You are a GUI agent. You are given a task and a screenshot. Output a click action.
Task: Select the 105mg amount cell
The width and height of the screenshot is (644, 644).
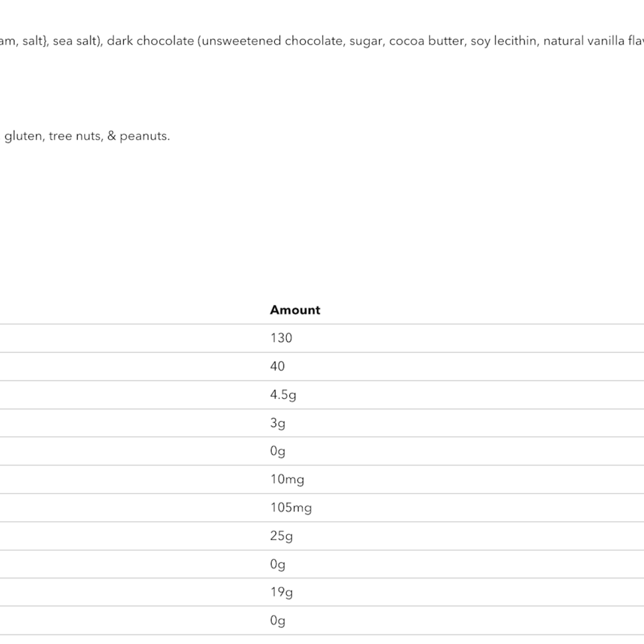tap(291, 508)
